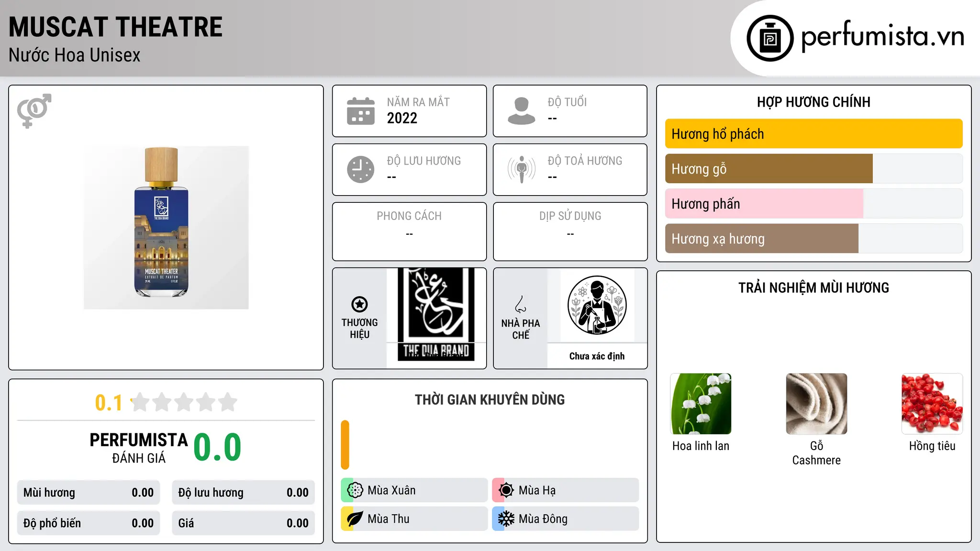This screenshot has width=980, height=551.
Task: Click the person icon beside Độ tuổi
Action: click(521, 111)
